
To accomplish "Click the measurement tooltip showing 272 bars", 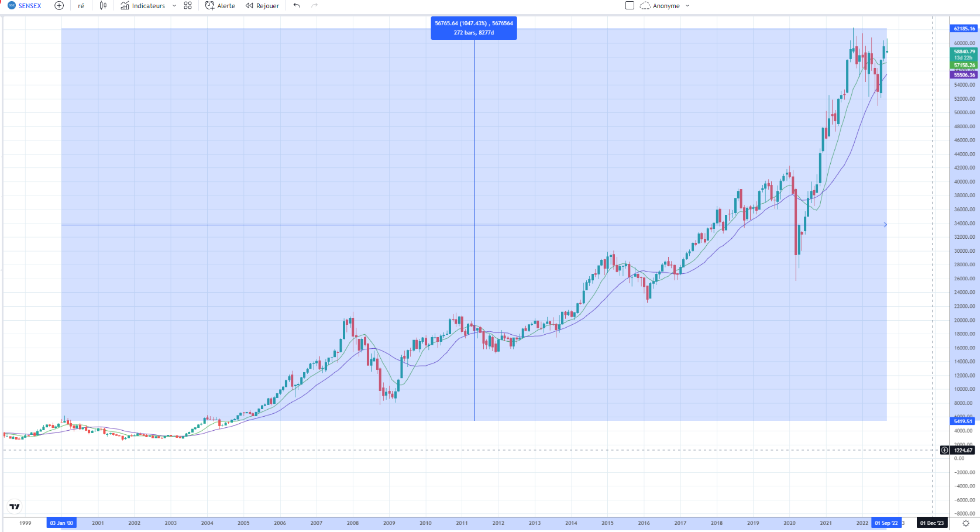I will [x=474, y=28].
